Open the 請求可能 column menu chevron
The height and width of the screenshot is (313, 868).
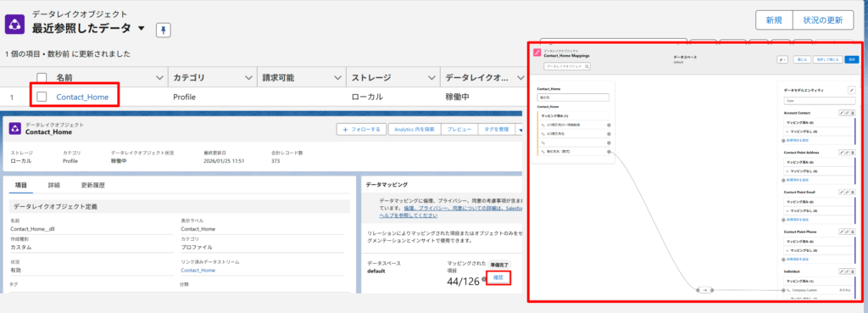click(x=337, y=78)
